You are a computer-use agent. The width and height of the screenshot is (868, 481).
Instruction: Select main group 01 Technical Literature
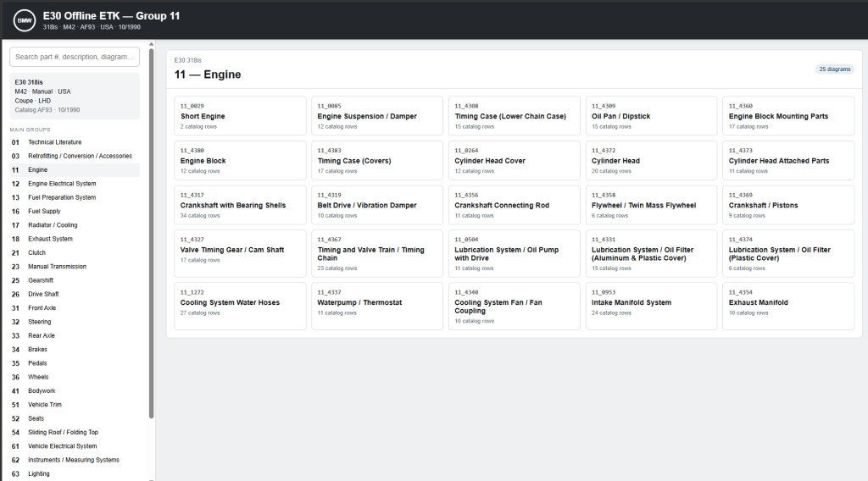(75, 142)
